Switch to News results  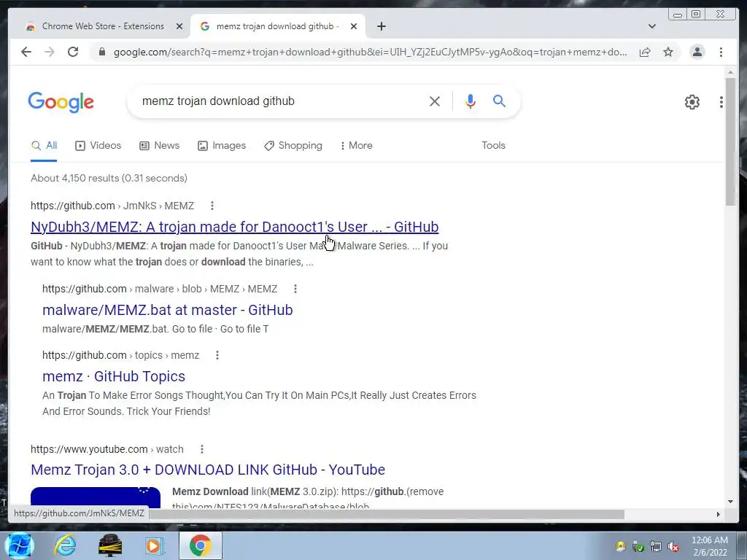pos(159,146)
